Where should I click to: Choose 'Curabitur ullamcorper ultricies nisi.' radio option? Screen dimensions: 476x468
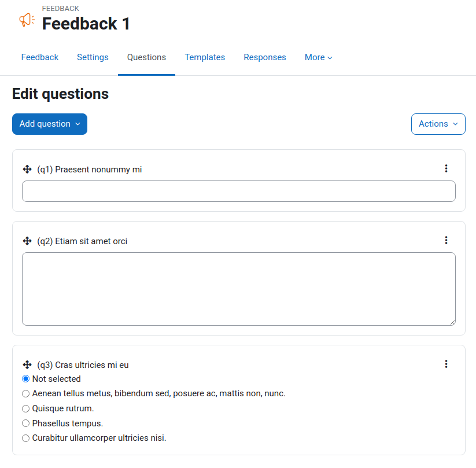[x=26, y=438]
